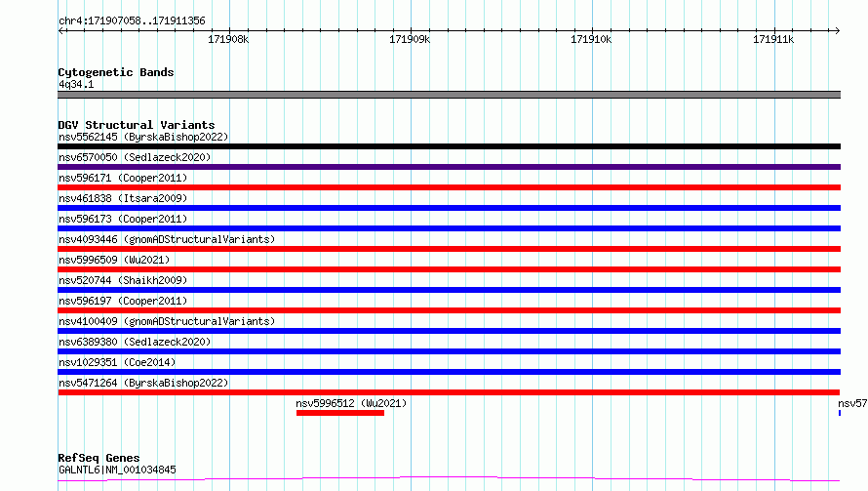Click label nsv5562145 (ByrskaBishop2022)

pos(143,137)
